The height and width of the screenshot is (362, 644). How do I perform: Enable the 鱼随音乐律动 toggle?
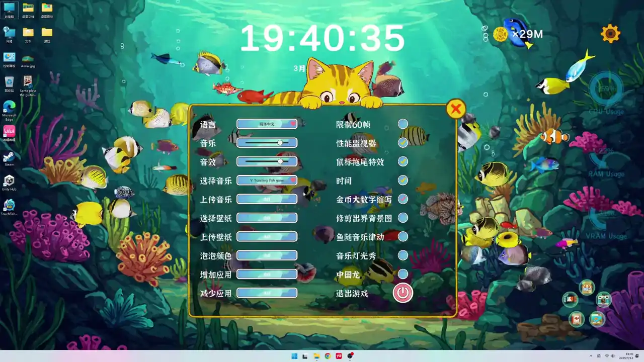click(x=403, y=236)
